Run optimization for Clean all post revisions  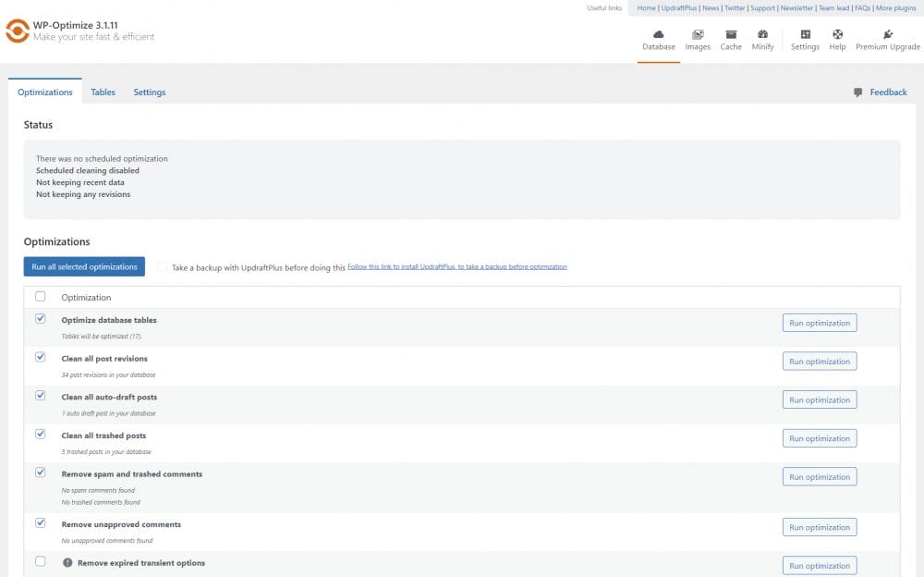pos(819,362)
